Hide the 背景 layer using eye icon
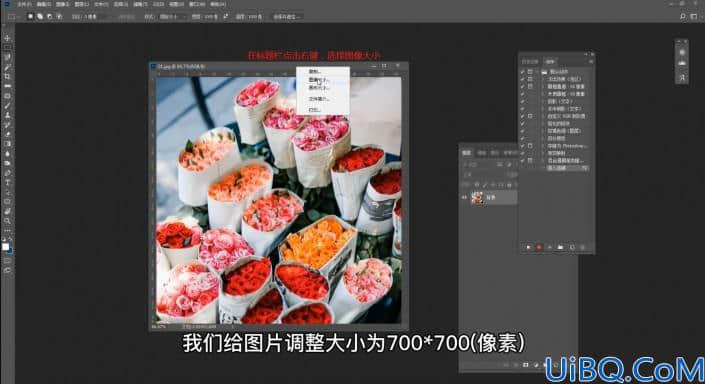This screenshot has height=384, width=705. [x=464, y=197]
